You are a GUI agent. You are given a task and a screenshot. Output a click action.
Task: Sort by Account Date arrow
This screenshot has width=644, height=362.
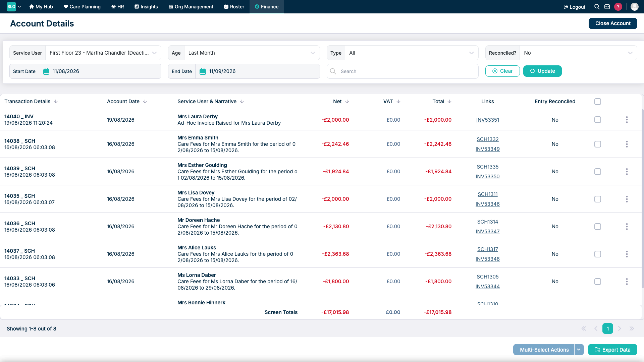point(145,102)
